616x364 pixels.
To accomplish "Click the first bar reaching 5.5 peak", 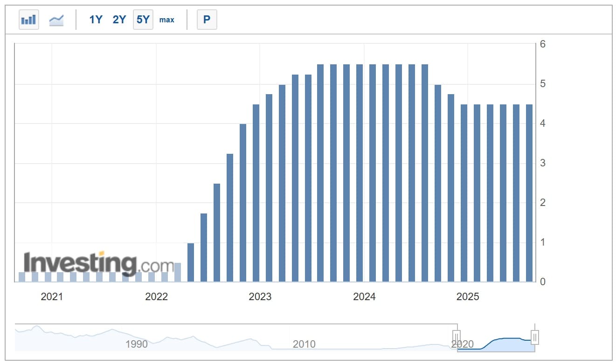I will click(320, 173).
